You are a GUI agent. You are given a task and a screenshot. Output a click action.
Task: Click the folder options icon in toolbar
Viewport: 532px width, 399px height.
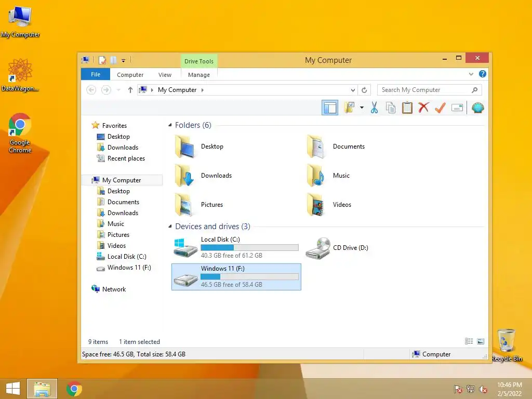pyautogui.click(x=349, y=108)
